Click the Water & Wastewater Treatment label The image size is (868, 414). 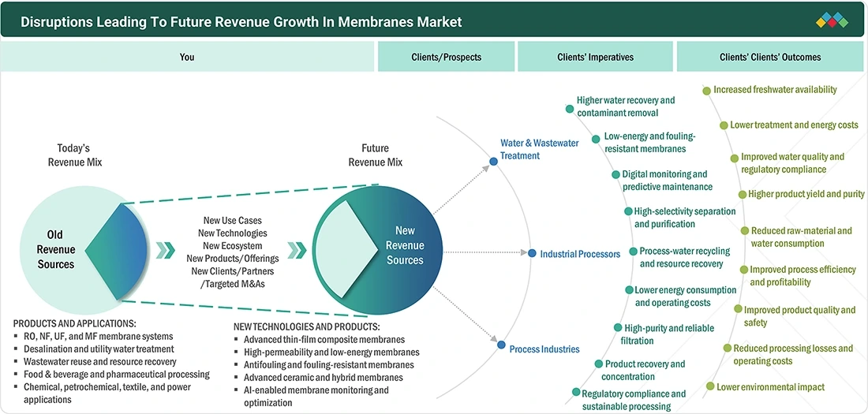(x=539, y=150)
